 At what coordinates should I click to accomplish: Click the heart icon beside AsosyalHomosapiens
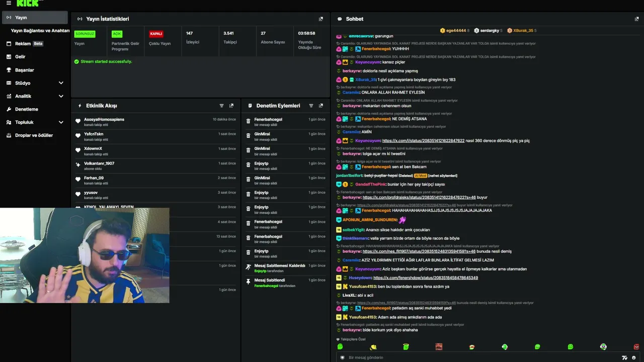(78, 121)
